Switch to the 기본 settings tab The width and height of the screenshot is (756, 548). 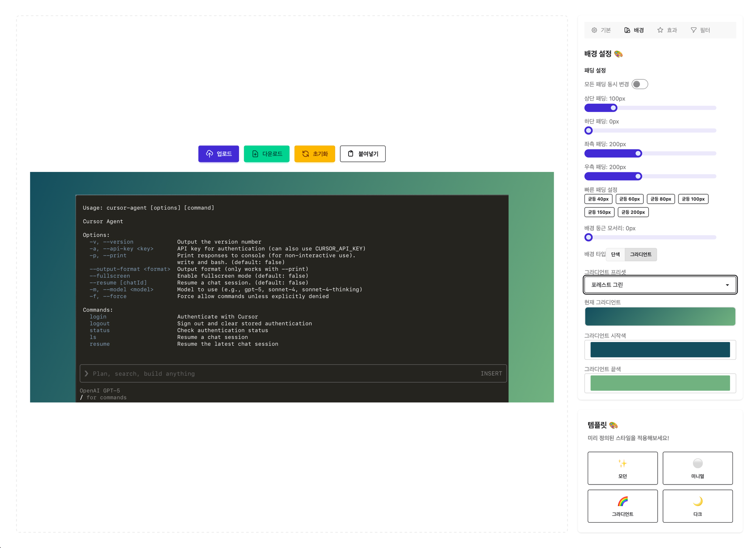point(601,30)
